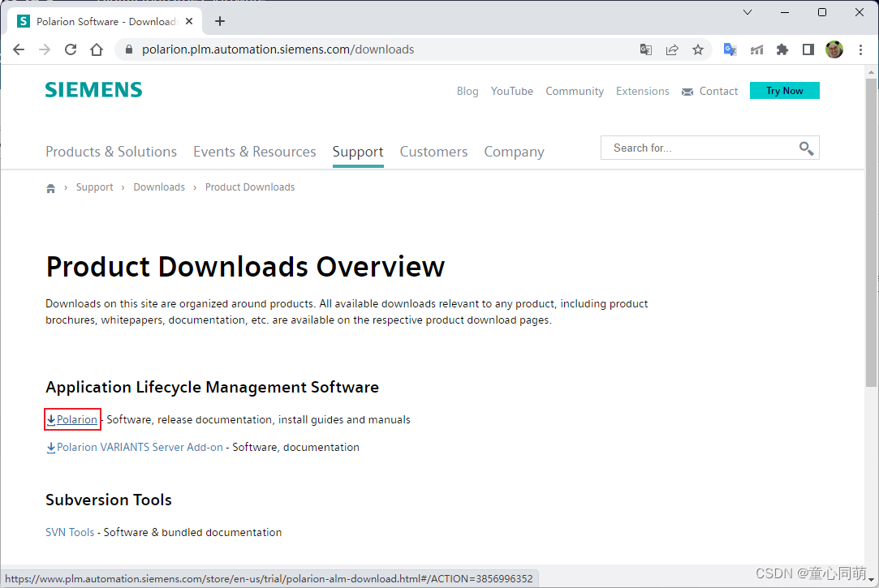Click Application Lifecycle Management Software heading
This screenshot has height=588, width=879.
212,387
